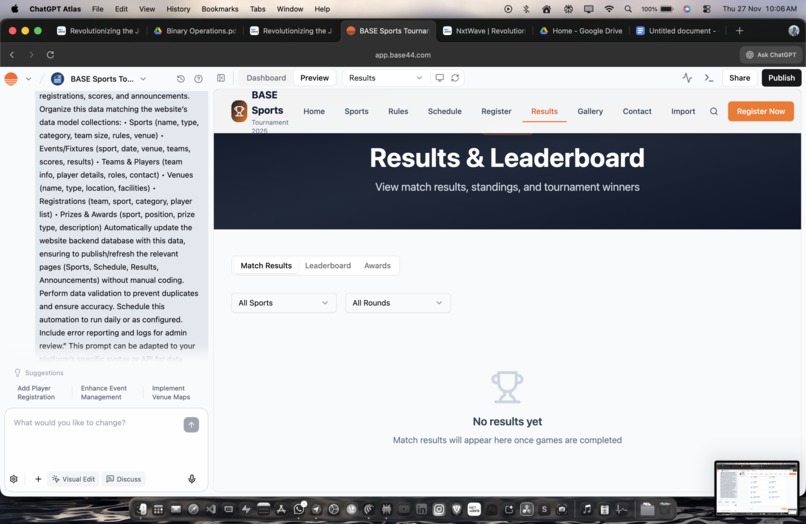
Task: Switch to Leaderboard tab
Action: tap(328, 265)
